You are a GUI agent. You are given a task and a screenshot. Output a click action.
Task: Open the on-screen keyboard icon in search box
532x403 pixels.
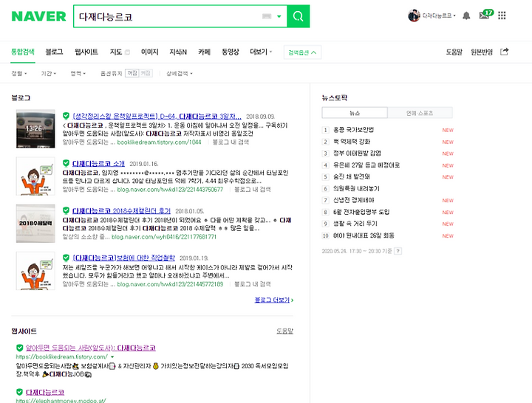[x=267, y=16]
